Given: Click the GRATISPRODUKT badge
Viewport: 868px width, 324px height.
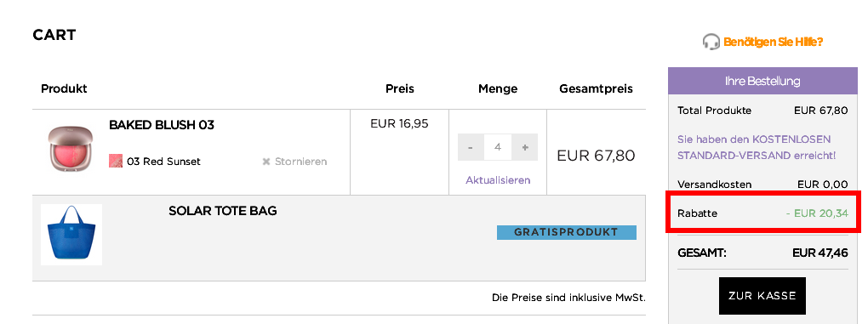Looking at the screenshot, I should 566,232.
